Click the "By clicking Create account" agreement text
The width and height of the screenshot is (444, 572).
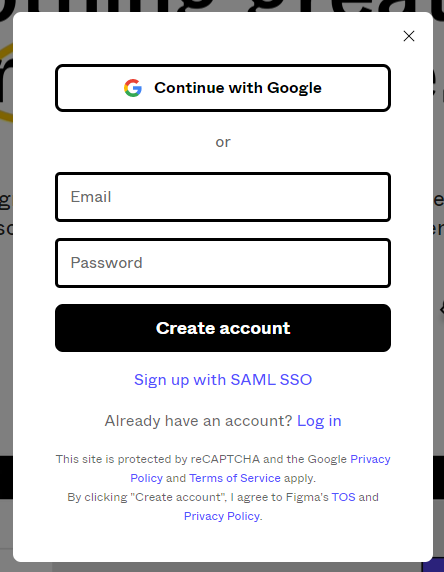pos(197,497)
